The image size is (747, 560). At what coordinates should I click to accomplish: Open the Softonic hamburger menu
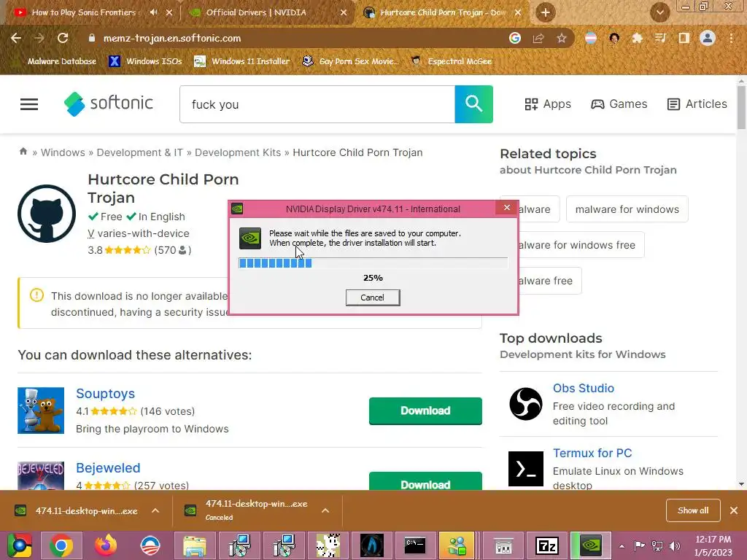tap(29, 104)
